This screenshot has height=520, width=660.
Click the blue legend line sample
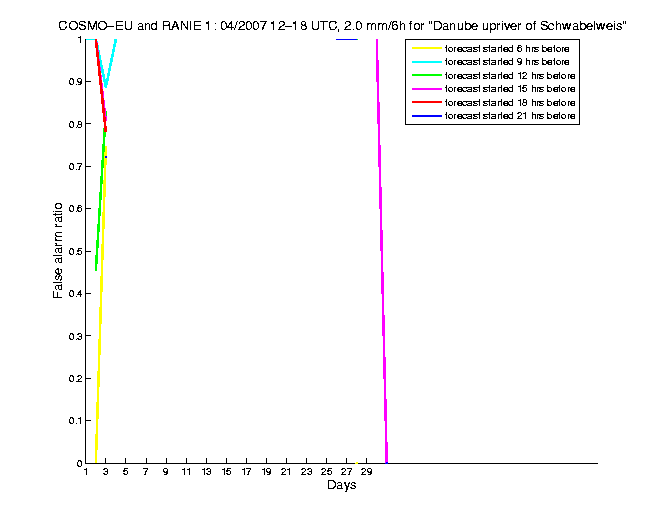[x=425, y=118]
